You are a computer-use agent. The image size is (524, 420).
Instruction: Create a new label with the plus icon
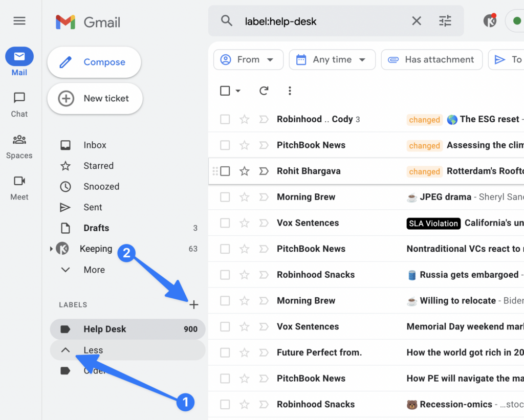click(x=194, y=304)
